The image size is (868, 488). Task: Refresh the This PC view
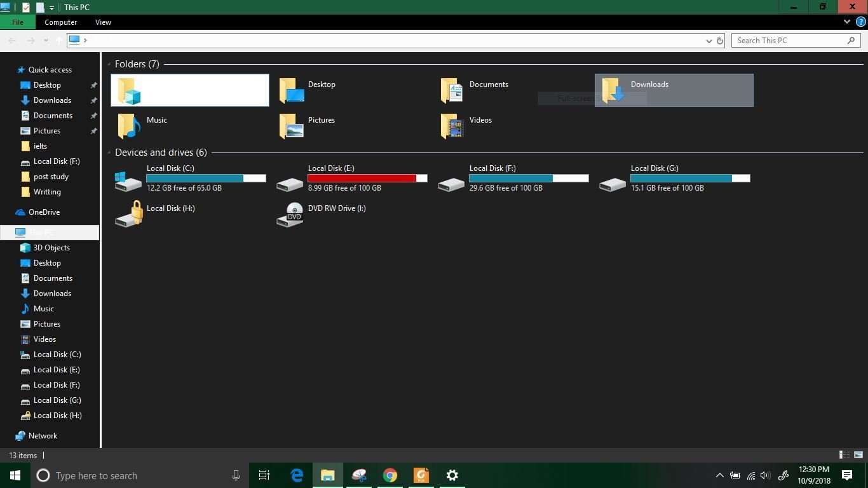point(720,41)
